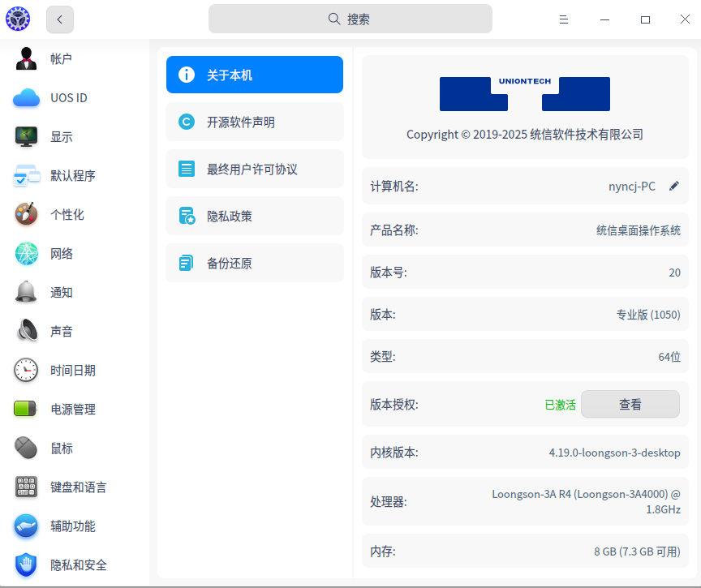Click the copyright 统信软件技术有限公司 text

coord(586,135)
